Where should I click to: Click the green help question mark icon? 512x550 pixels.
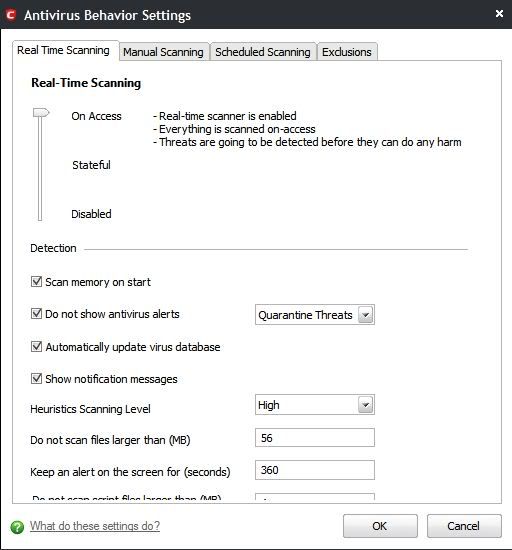tap(17, 526)
